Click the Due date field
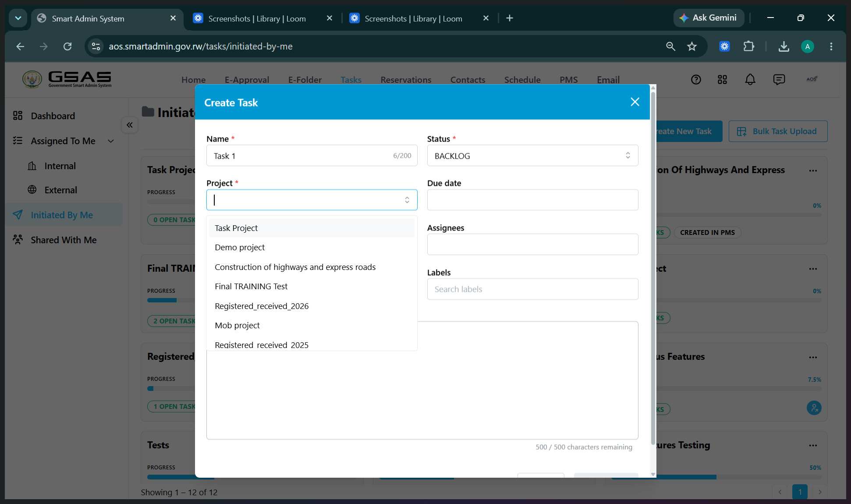 532,200
